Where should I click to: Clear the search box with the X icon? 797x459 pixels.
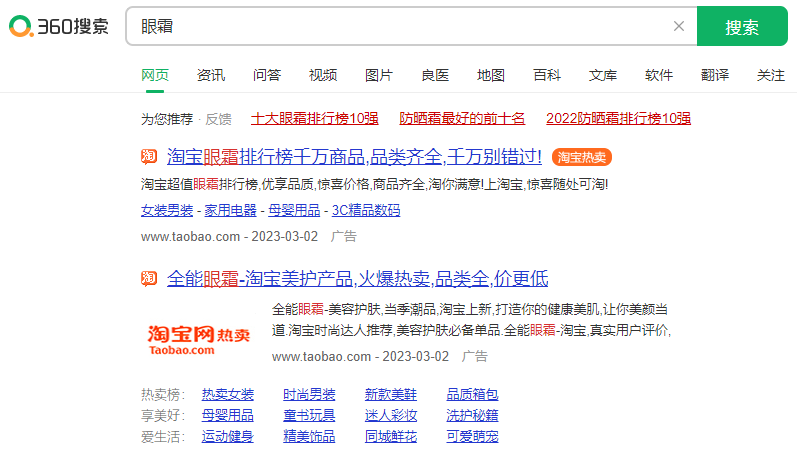[679, 26]
